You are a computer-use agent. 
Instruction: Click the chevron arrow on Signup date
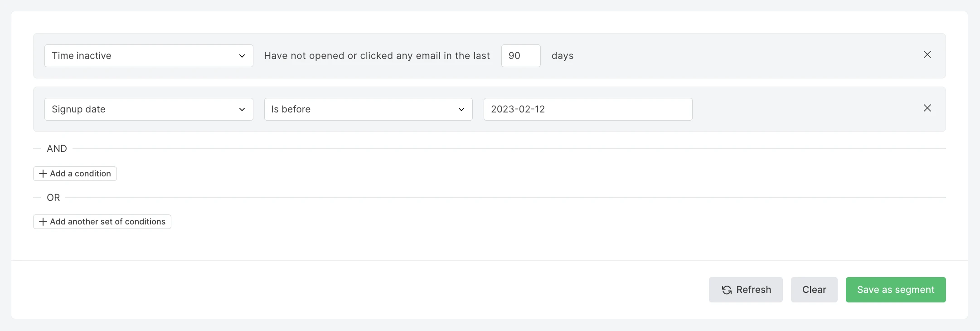pyautogui.click(x=242, y=109)
